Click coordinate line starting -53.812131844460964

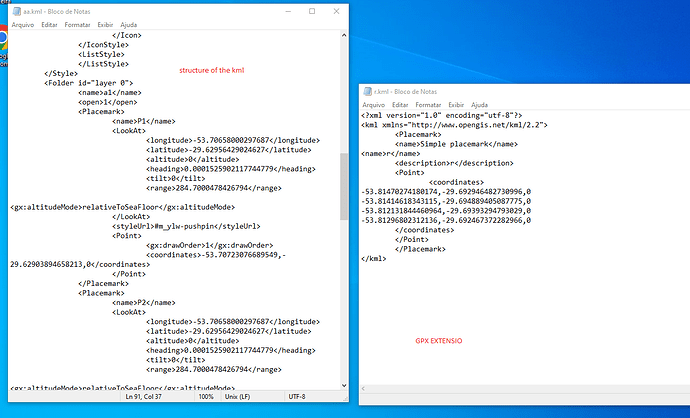[x=446, y=211]
